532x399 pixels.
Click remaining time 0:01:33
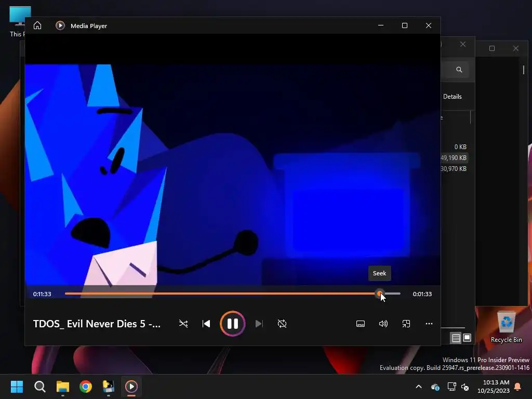coord(422,294)
